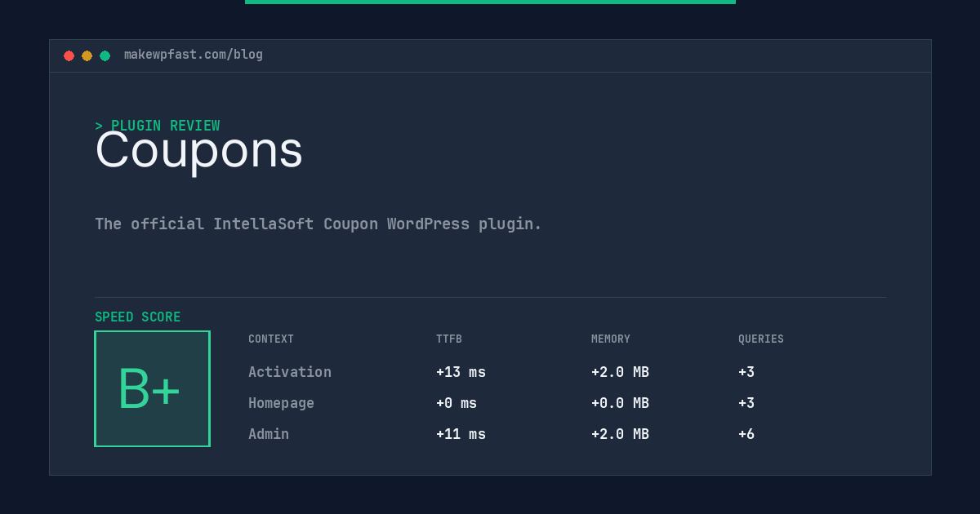Select the Activation row label
This screenshot has height=514, width=980.
click(x=290, y=372)
